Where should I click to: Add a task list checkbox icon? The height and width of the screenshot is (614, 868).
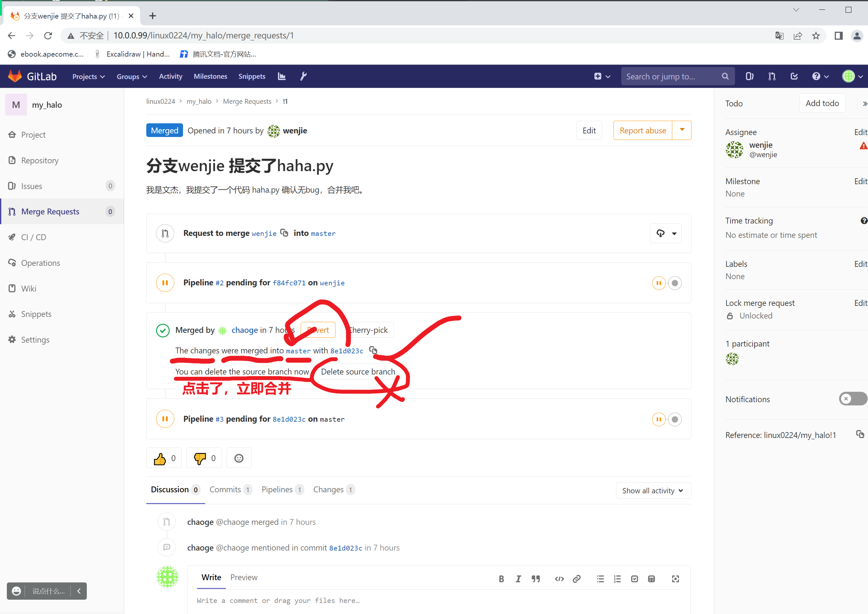click(634, 579)
